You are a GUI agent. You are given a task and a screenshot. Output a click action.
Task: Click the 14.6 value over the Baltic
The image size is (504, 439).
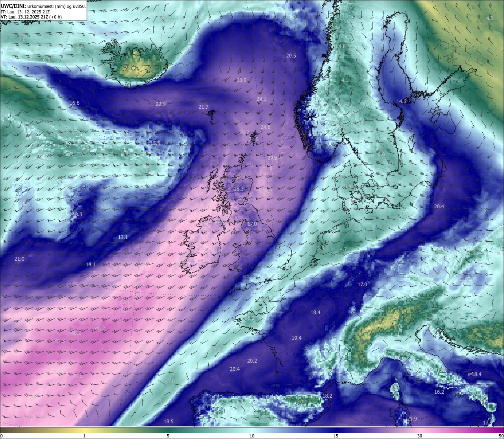401,102
